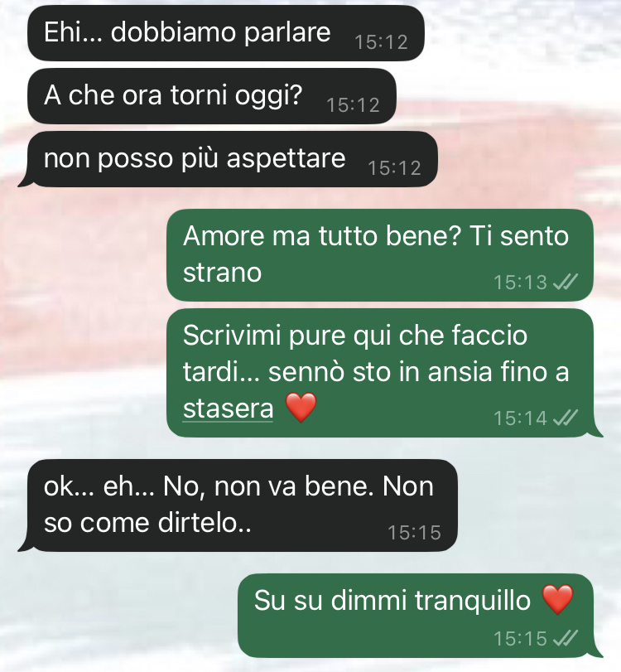
Task: Tap the "Non so come dirtelo" message
Action: coord(238,505)
